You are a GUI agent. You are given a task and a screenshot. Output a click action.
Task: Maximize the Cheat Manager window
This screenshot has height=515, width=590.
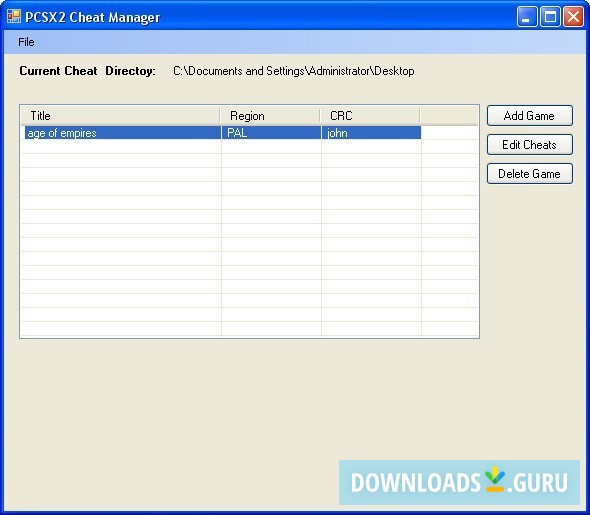point(550,17)
